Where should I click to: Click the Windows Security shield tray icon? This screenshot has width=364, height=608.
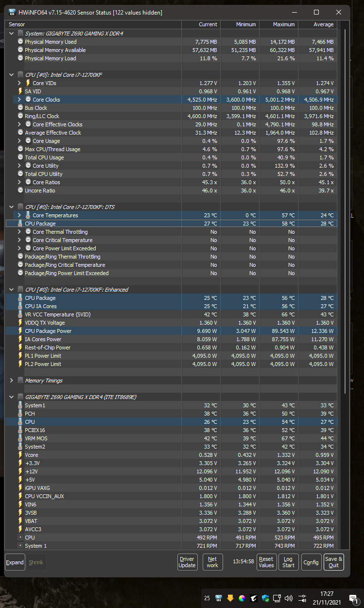pyautogui.click(x=265, y=598)
